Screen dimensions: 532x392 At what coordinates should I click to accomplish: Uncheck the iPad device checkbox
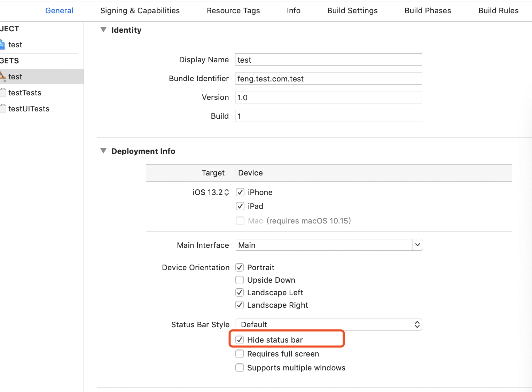point(240,206)
